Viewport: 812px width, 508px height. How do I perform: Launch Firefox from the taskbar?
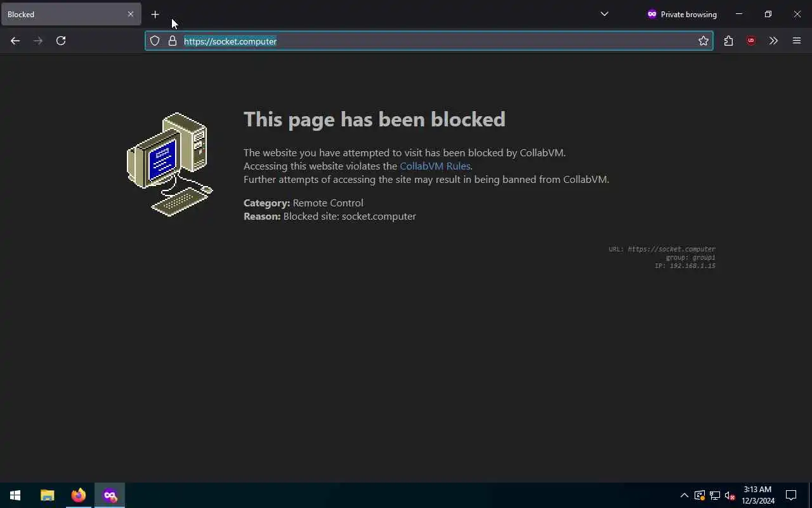pyautogui.click(x=79, y=495)
